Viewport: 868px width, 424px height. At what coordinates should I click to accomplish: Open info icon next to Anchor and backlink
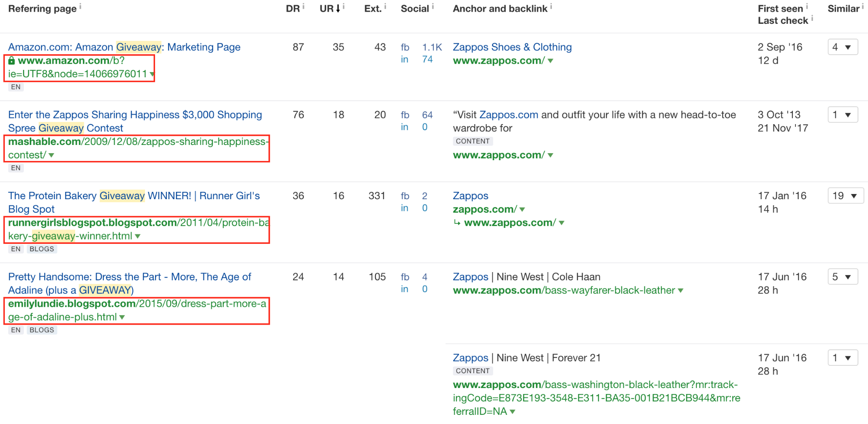tap(551, 6)
